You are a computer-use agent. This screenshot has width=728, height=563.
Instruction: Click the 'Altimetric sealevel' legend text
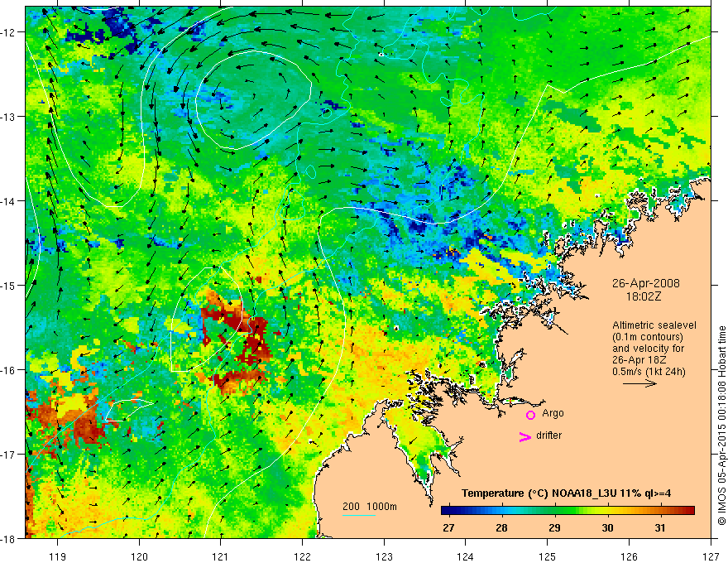pyautogui.click(x=654, y=325)
